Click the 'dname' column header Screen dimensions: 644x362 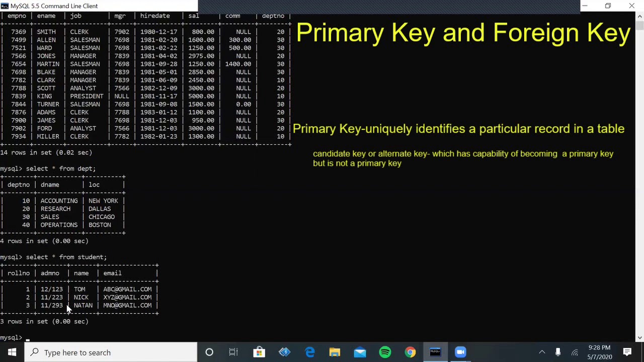point(50,185)
